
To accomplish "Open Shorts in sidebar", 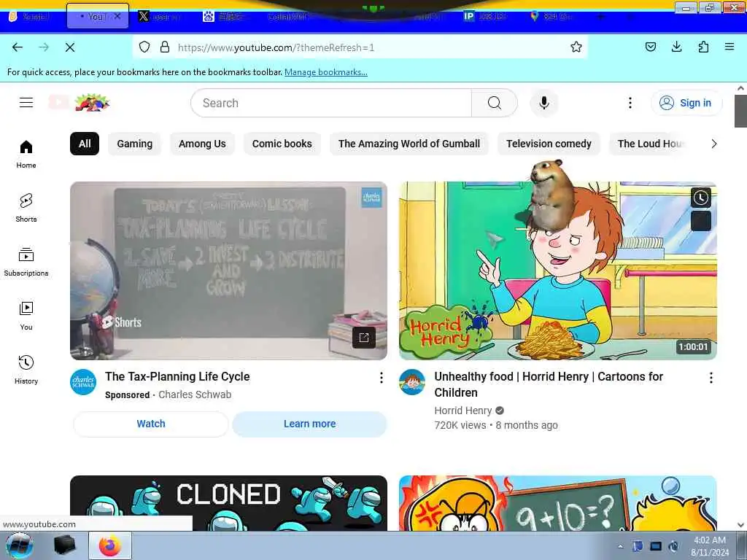I will [26, 208].
